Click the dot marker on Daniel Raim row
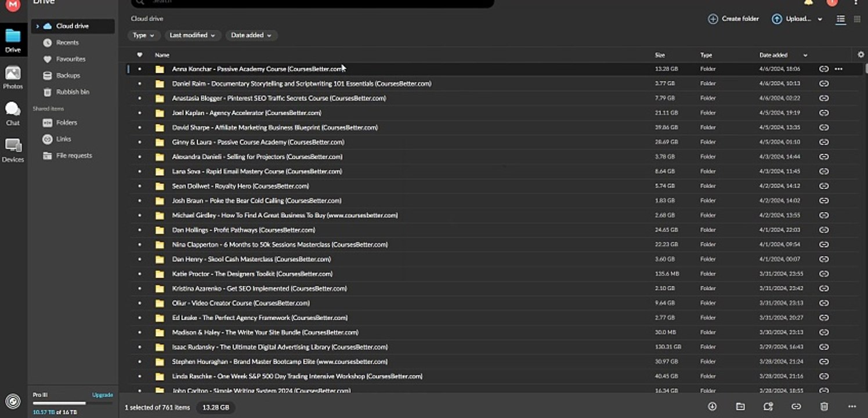Image resolution: width=868 pixels, height=418 pixels. click(139, 84)
